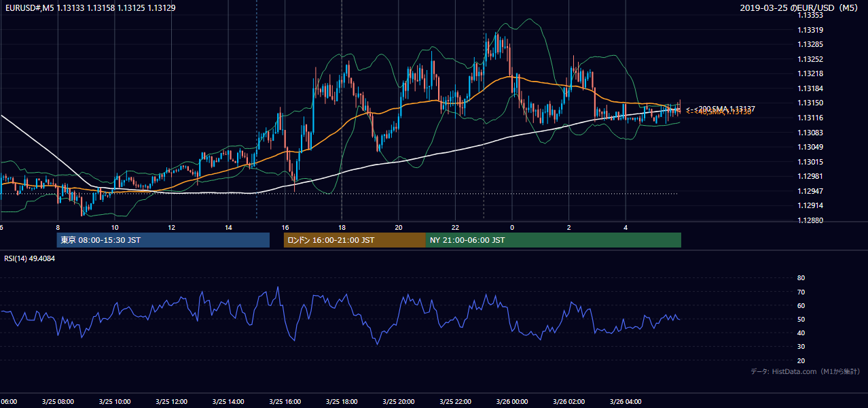Click the RSI(14) 49.4084 indicator label
Screen dimensions: 868x408
coord(30,258)
